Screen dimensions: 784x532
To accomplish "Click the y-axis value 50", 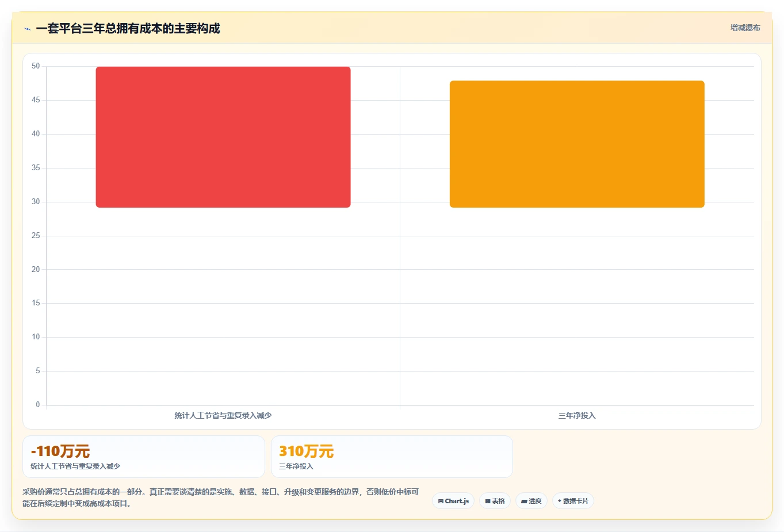I will tap(36, 66).
